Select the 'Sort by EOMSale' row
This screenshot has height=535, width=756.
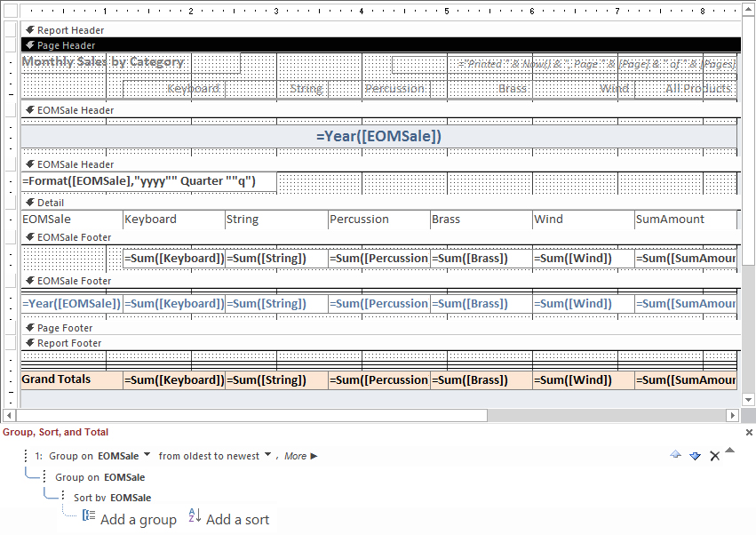click(x=112, y=498)
